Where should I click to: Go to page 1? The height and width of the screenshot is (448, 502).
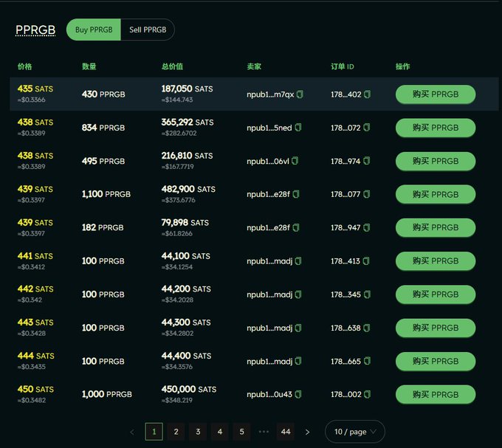154,432
